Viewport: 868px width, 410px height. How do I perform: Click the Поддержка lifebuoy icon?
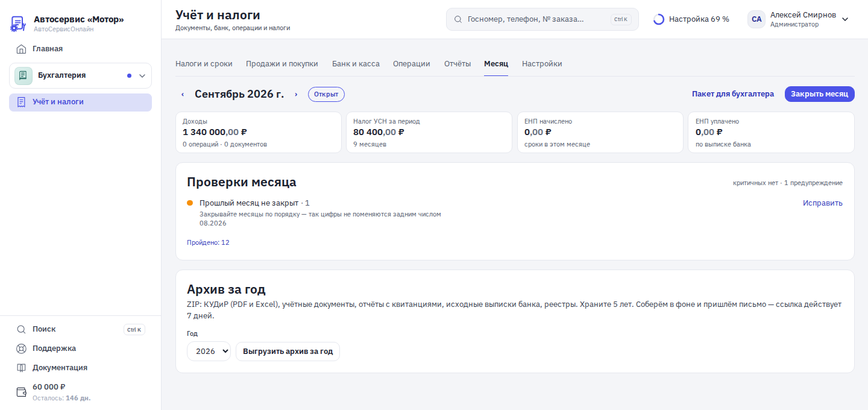click(21, 348)
